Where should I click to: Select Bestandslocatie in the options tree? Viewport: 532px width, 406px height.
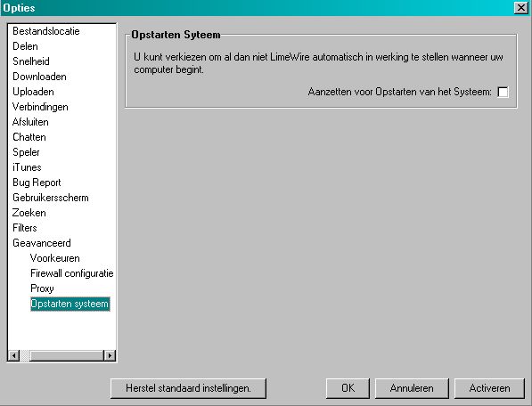(46, 31)
